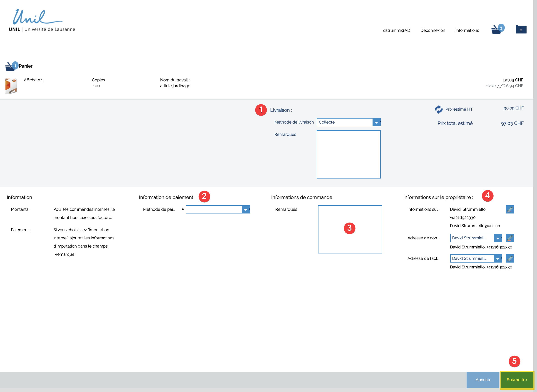Open the Méthode de livraison dropdown
Screen dimensions: 537x392
376,122
